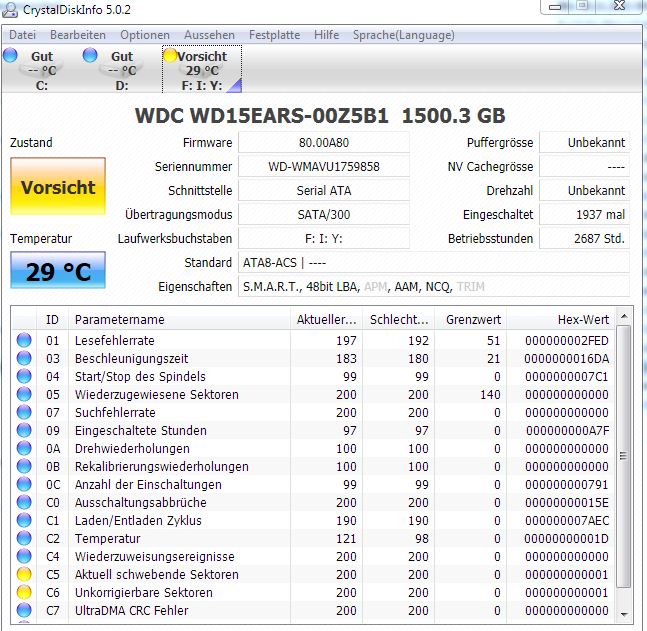Click the Eigenschaften features field
This screenshot has width=647, height=631.
point(434,286)
